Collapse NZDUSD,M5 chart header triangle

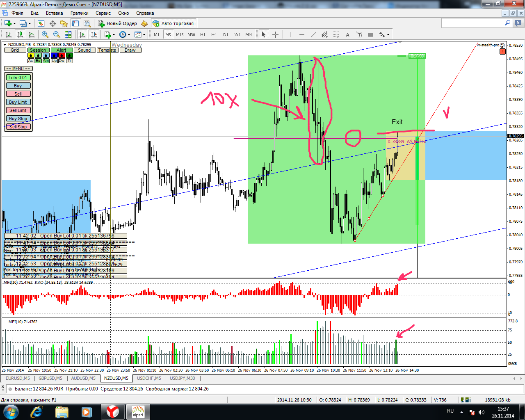(x=5, y=44)
